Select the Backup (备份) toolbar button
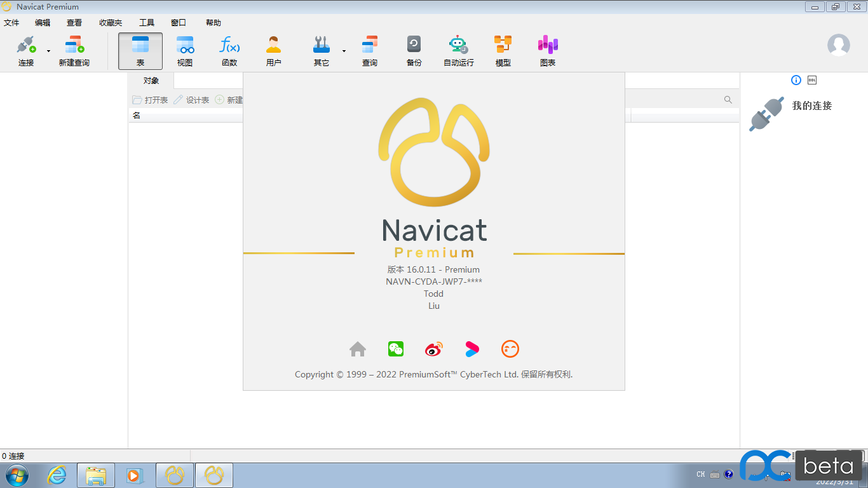The width and height of the screenshot is (868, 488). click(x=414, y=51)
